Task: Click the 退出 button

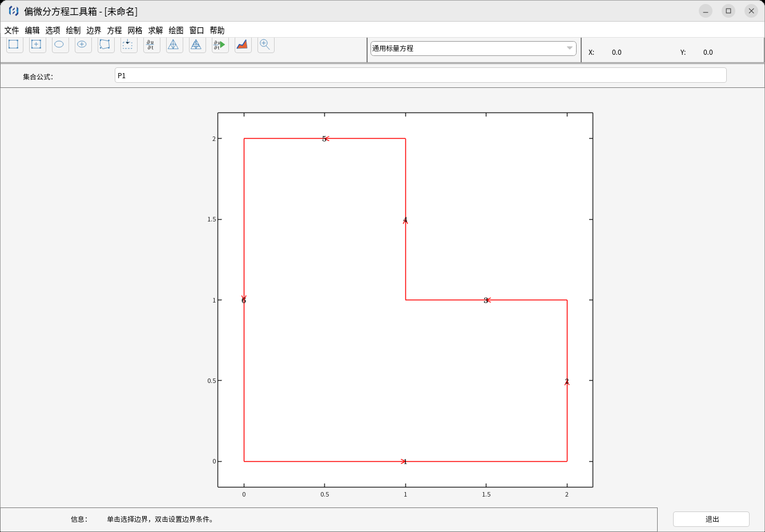Action: 711,519
